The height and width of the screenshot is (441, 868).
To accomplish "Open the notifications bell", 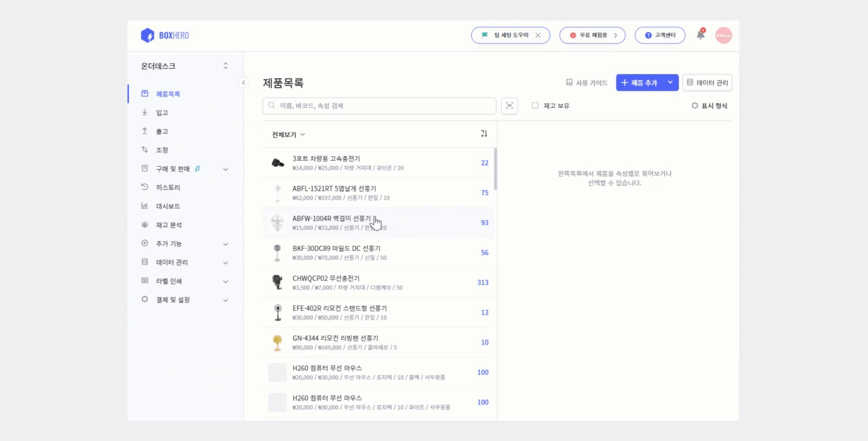I will (x=701, y=35).
